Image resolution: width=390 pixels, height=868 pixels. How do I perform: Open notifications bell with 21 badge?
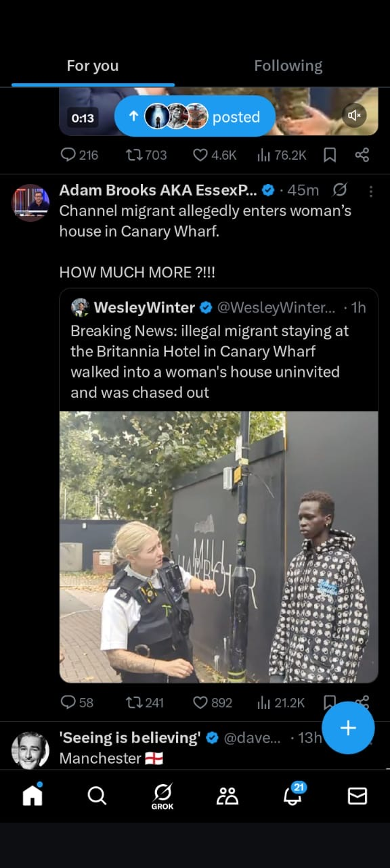(x=292, y=795)
